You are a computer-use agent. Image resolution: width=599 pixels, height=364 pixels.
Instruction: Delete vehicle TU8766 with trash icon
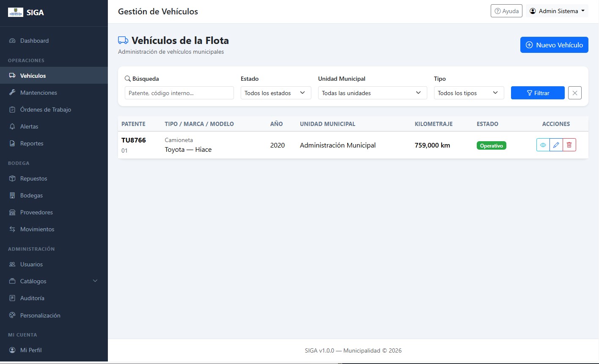click(x=569, y=145)
